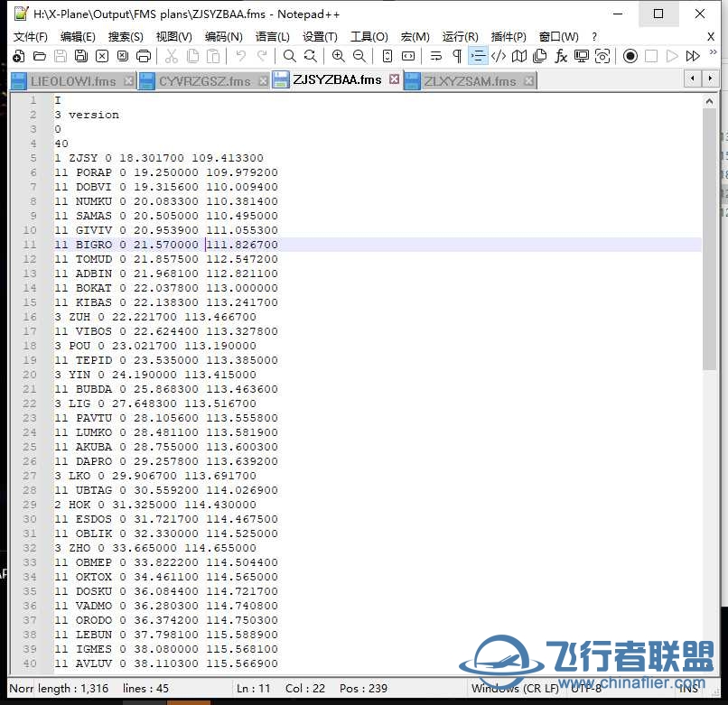Close the CYVRZGSZ.fms tab
Viewport: 728px width, 705px height.
(263, 81)
